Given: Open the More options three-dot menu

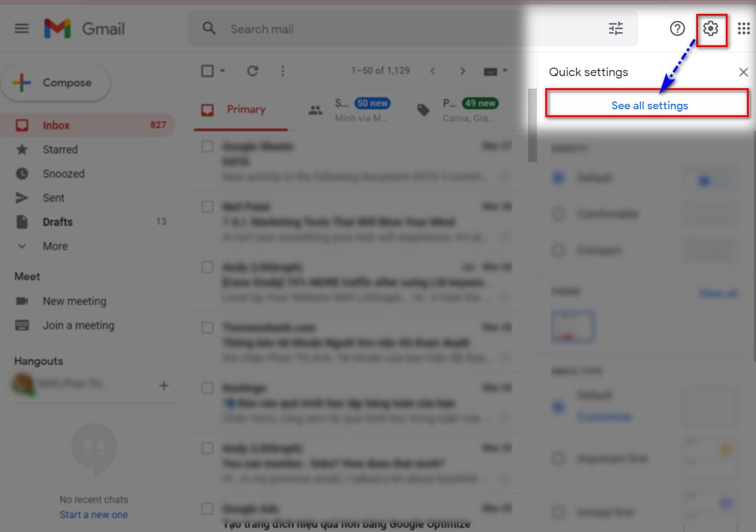Looking at the screenshot, I should click(x=283, y=71).
